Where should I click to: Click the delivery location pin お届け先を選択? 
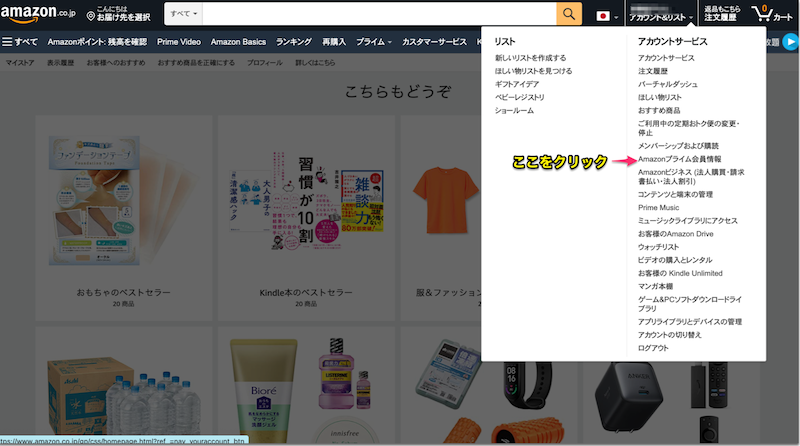118,14
